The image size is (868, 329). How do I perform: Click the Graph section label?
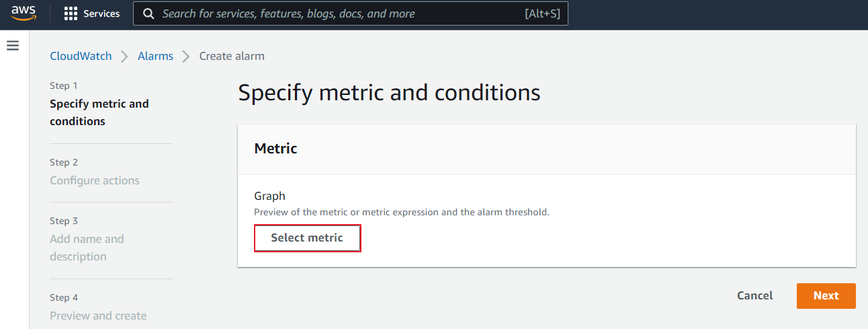(x=269, y=196)
